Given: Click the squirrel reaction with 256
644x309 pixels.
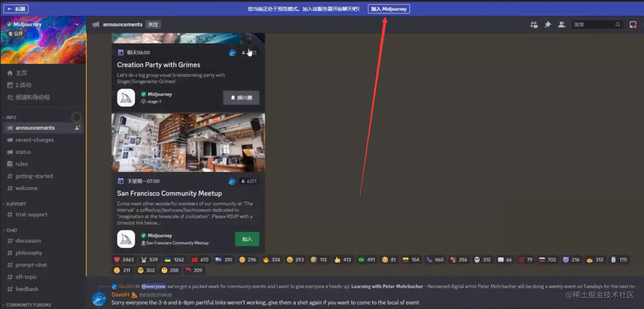Looking at the screenshot, I should (459, 260).
